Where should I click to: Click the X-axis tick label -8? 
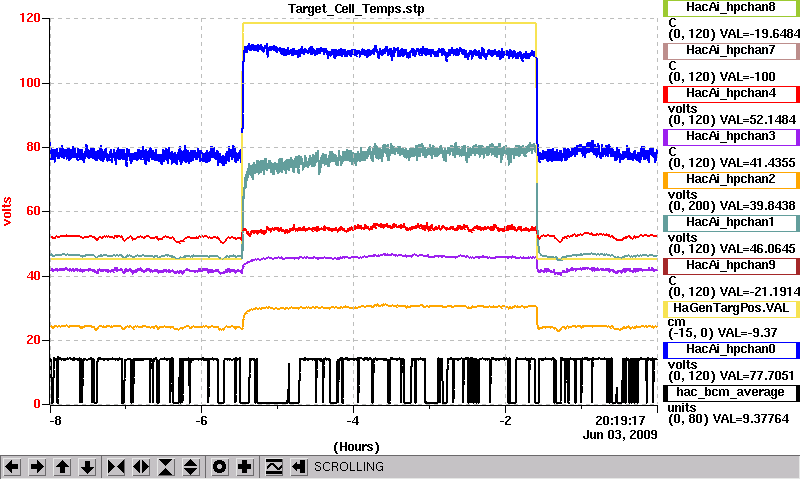[x=55, y=421]
